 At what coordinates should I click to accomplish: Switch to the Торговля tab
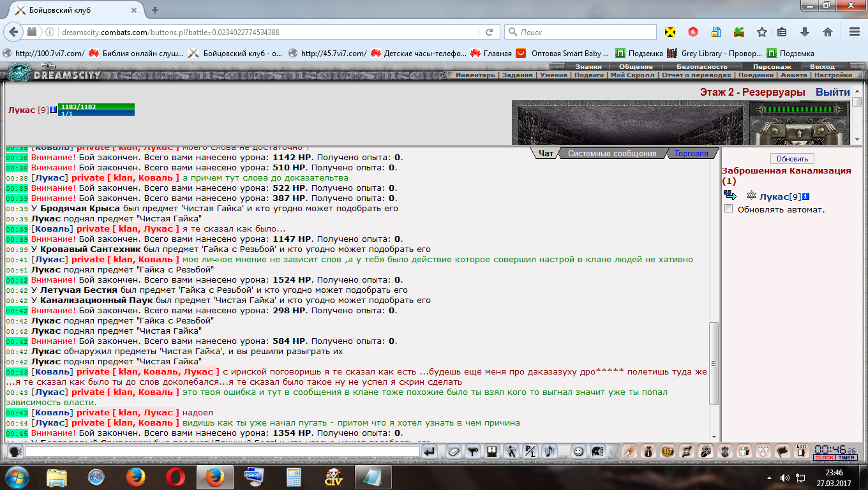(x=691, y=153)
